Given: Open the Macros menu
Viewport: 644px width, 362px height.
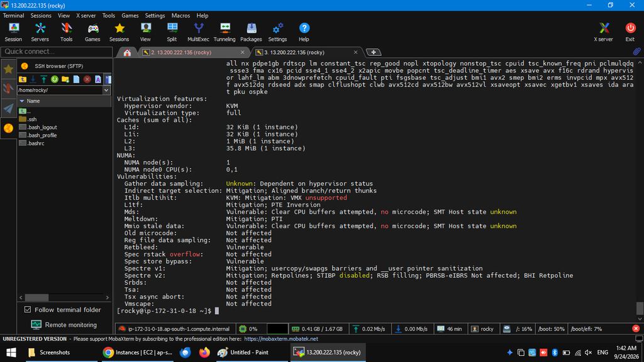Looking at the screenshot, I should coord(180,16).
